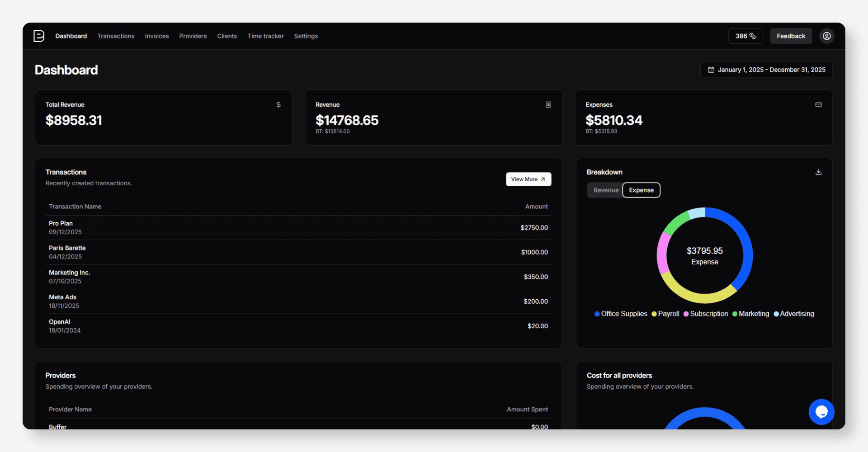Click the dollar sign icon on Total Revenue card

(x=278, y=104)
